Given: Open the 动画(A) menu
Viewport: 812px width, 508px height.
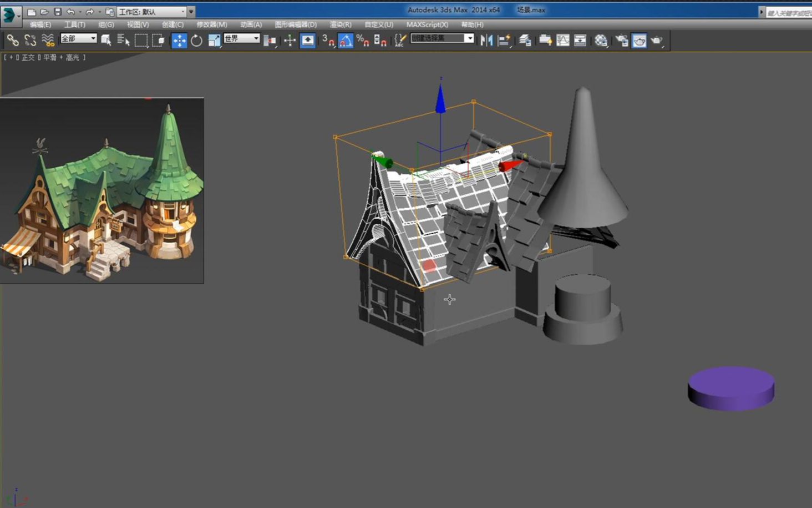Looking at the screenshot, I should pyautogui.click(x=251, y=24).
